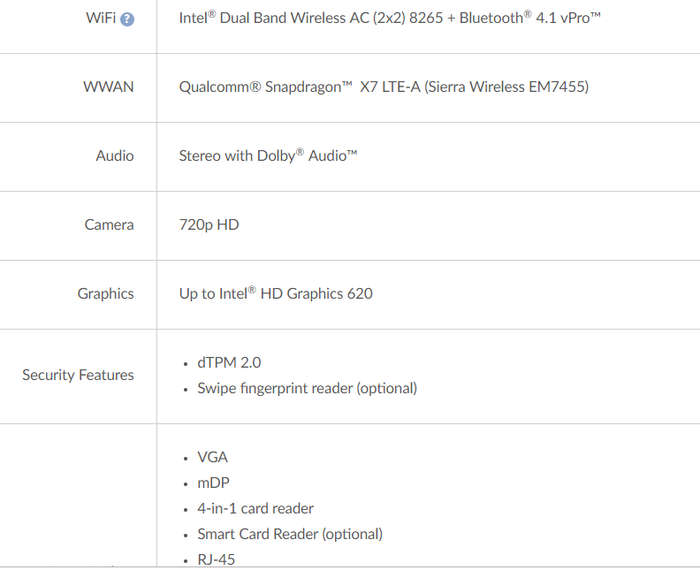The height and width of the screenshot is (570, 700).
Task: Click the mDP port list item
Action: tap(213, 483)
